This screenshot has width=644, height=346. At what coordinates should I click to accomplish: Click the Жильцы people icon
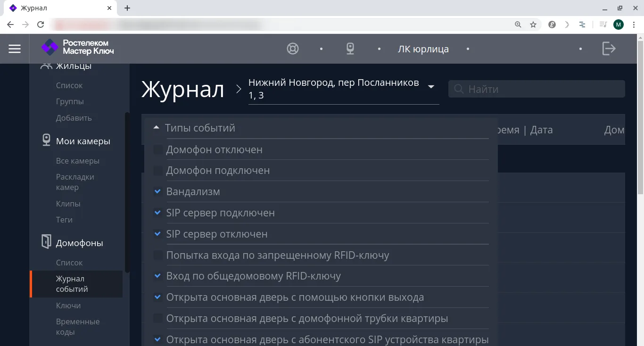(46, 66)
